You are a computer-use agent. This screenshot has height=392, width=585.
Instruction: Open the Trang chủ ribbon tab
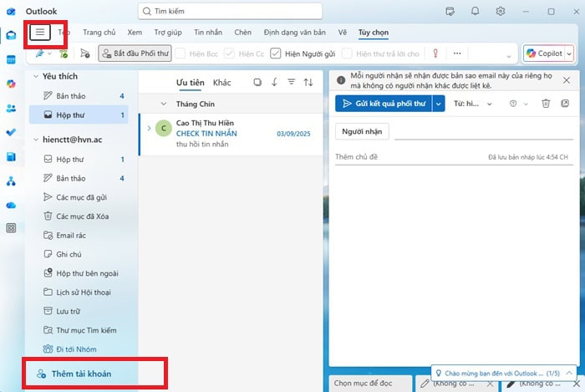click(x=99, y=33)
